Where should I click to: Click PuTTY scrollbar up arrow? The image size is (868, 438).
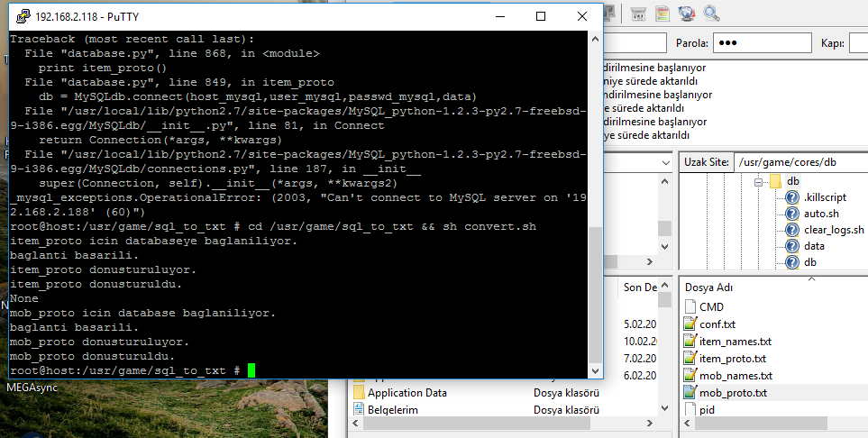[x=595, y=39]
